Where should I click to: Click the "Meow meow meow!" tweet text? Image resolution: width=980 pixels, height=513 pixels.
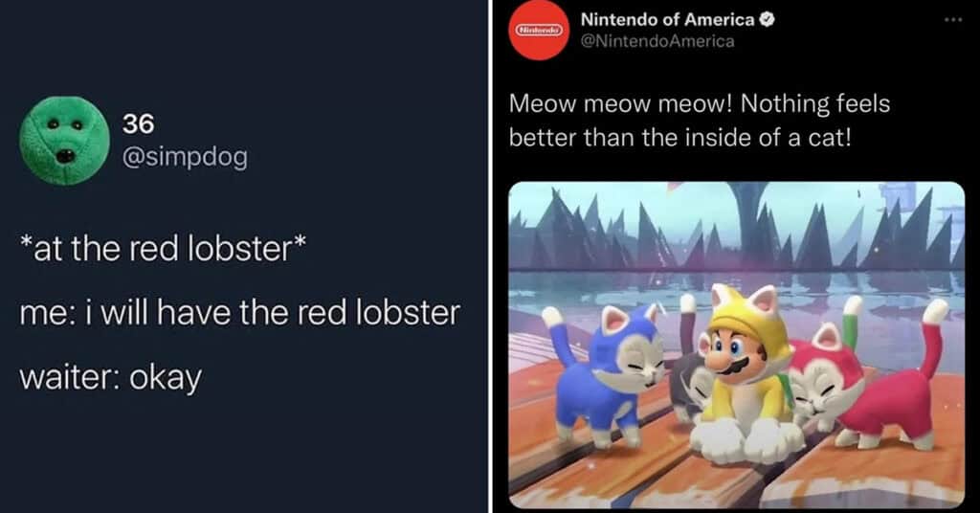pyautogui.click(x=612, y=100)
